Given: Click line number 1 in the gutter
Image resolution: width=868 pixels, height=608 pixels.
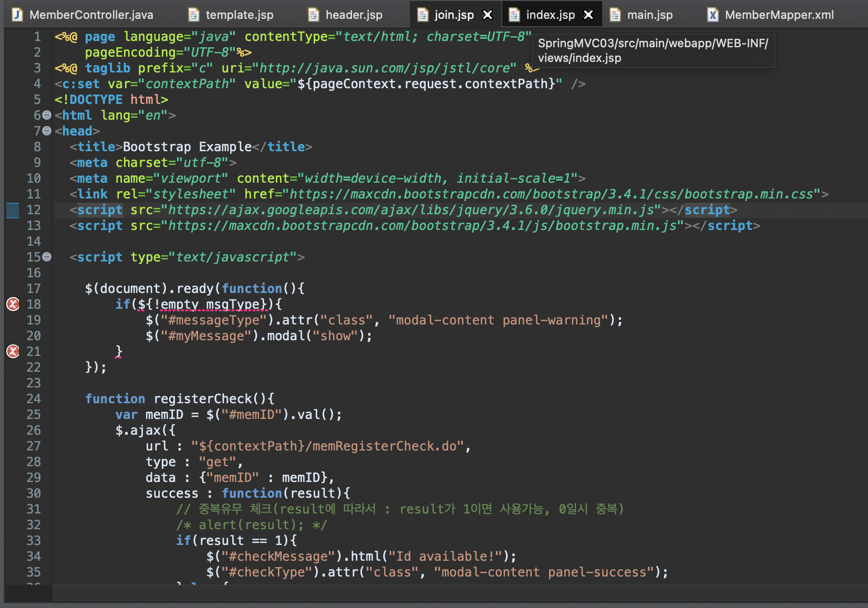Looking at the screenshot, I should pyautogui.click(x=37, y=37).
